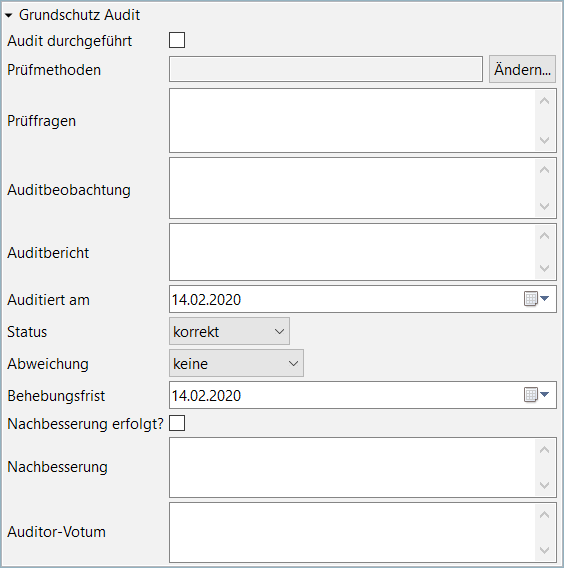Open the Behebungsfrist date dropdown arrow
Viewport: 564px width, 568px height.
(x=544, y=394)
